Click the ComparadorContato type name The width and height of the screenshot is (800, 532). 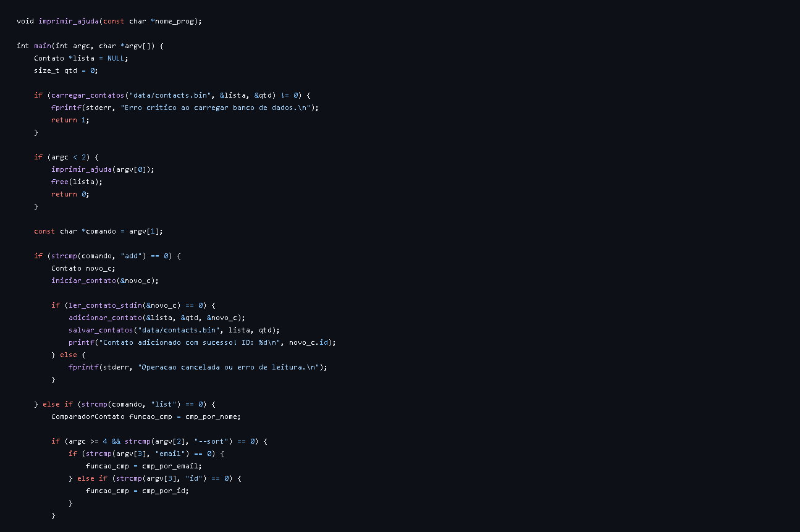pyautogui.click(x=88, y=416)
